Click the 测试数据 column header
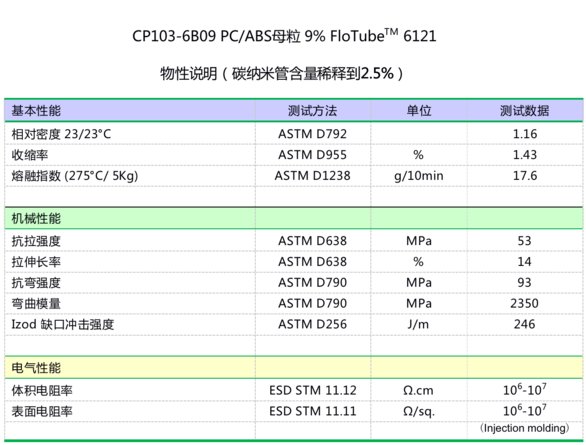The width and height of the screenshot is (586, 445). [x=524, y=111]
